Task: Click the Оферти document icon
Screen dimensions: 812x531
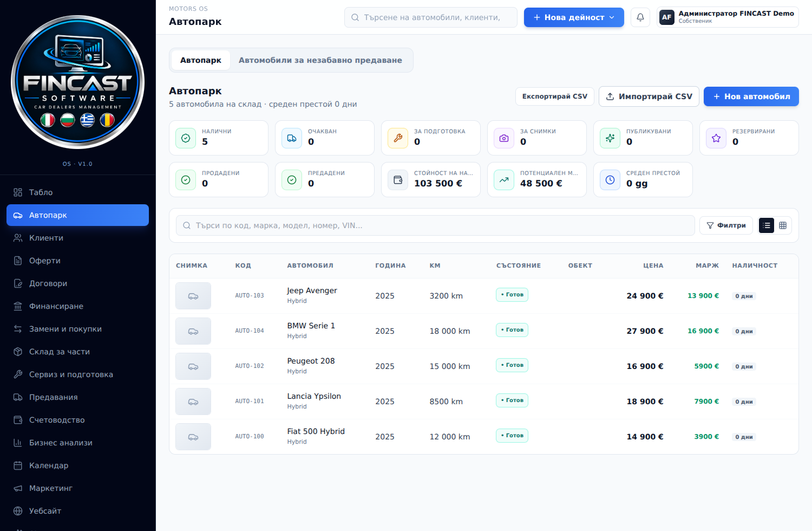Action: pyautogui.click(x=18, y=261)
